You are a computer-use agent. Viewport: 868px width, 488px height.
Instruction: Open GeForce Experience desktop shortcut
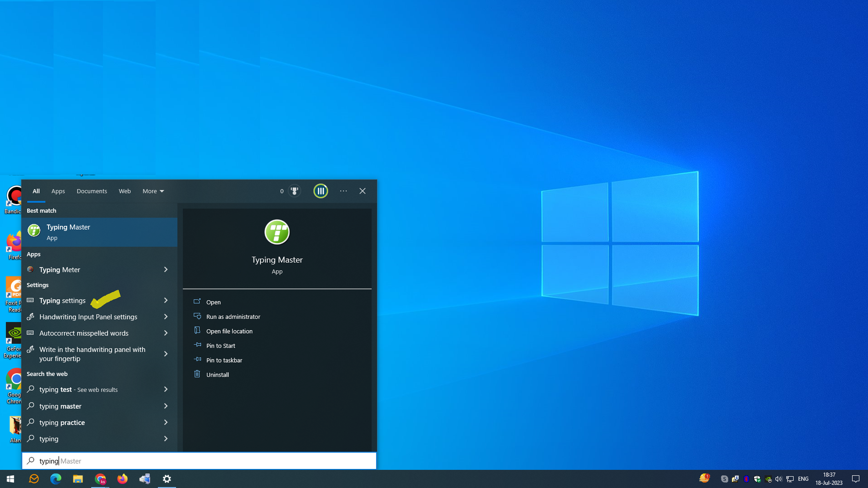[12, 341]
